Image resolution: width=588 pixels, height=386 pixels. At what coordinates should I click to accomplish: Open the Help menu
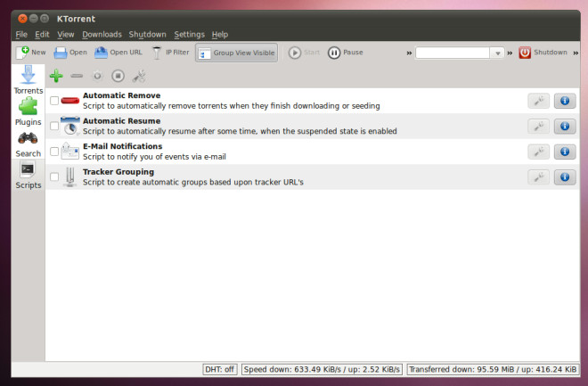click(x=220, y=35)
